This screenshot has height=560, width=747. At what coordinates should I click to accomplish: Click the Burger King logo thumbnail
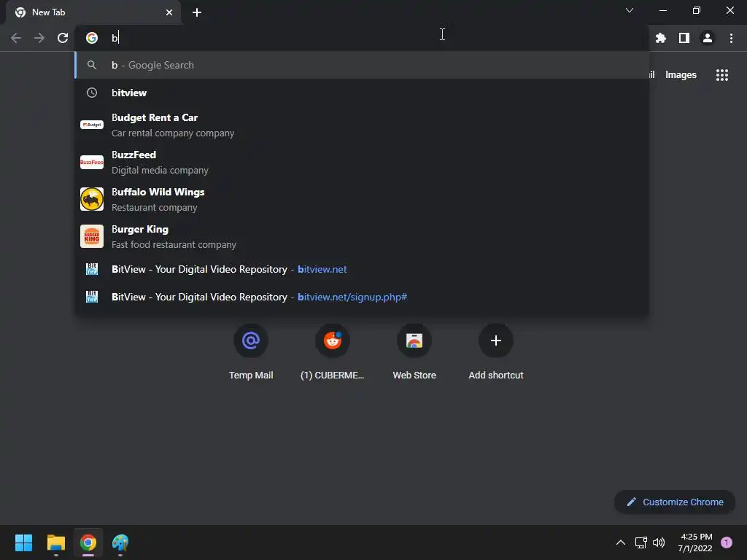click(x=92, y=237)
